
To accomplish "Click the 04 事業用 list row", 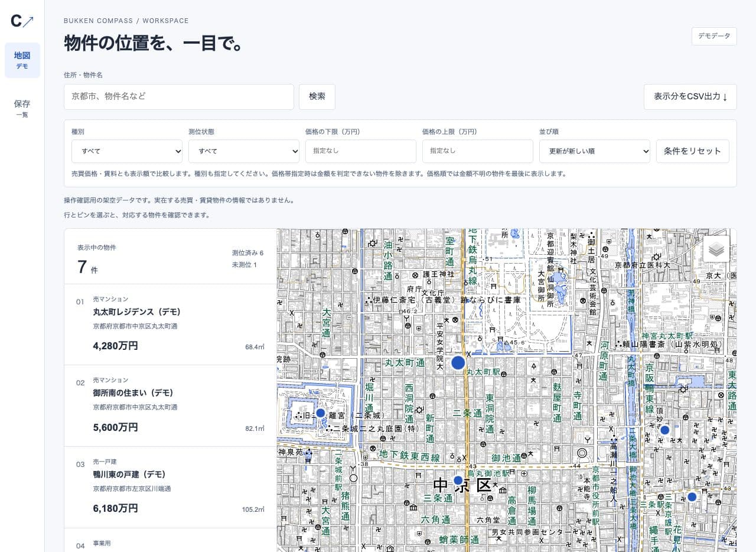I will click(x=170, y=540).
